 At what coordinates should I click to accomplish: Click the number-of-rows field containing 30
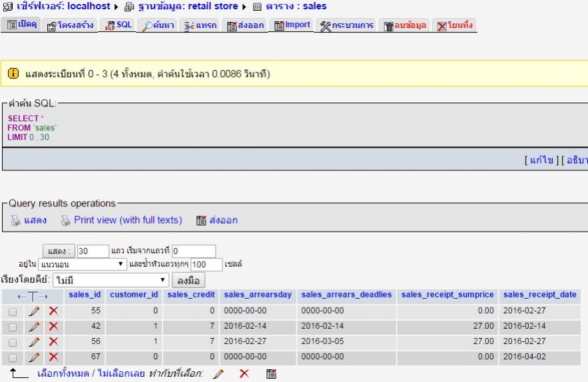click(93, 252)
